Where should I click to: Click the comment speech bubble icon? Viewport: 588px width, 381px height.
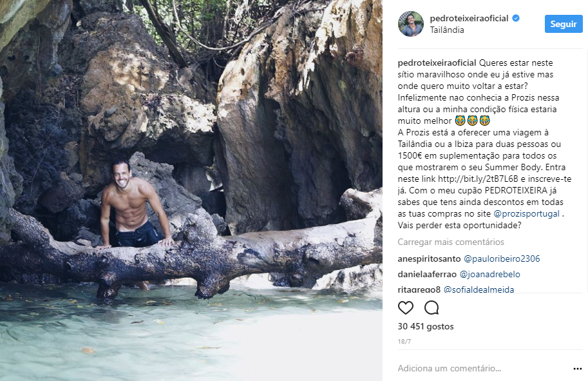point(432,308)
